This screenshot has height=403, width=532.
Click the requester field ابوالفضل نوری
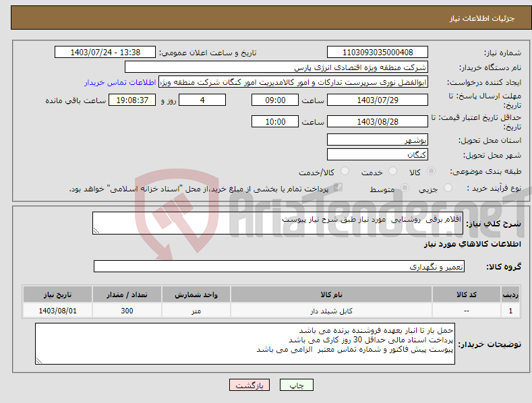(x=293, y=82)
